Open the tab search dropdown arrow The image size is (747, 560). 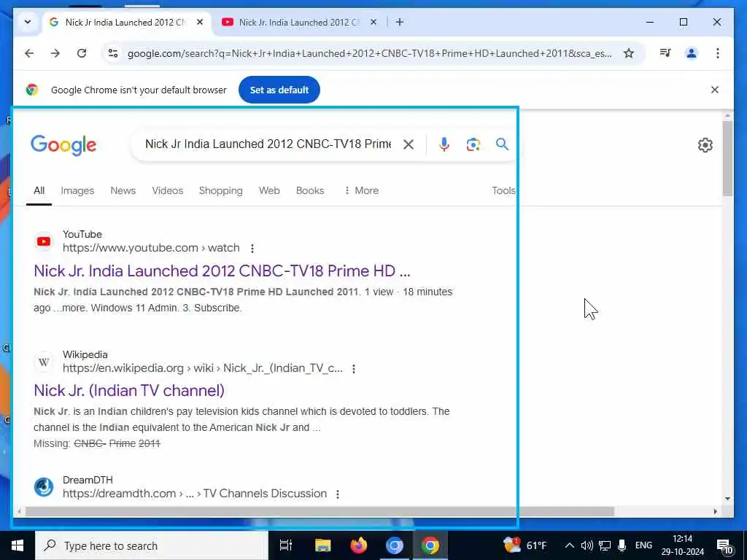pyautogui.click(x=28, y=22)
